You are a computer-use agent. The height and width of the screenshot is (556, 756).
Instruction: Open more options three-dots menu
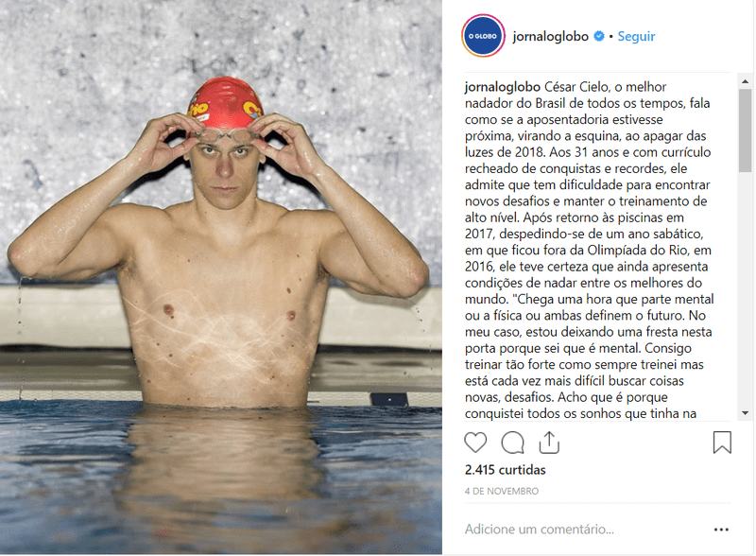(721, 530)
